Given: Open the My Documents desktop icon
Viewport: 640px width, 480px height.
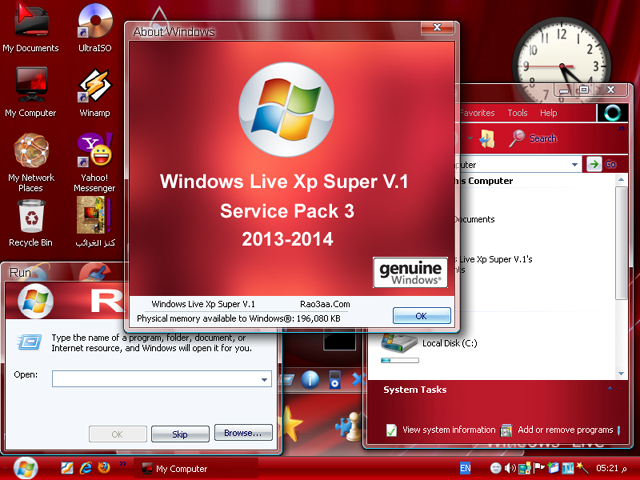Looking at the screenshot, I should [x=30, y=24].
